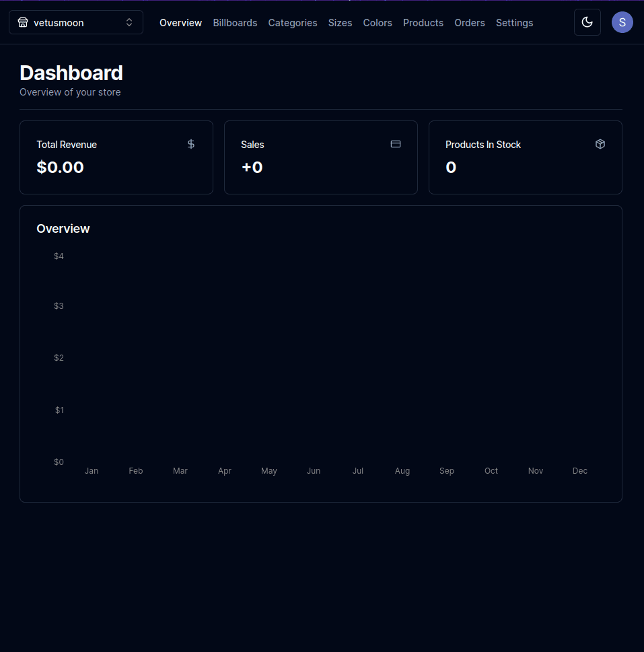Click the Total Revenue card title
Image resolution: width=644 pixels, height=652 pixels.
point(67,145)
